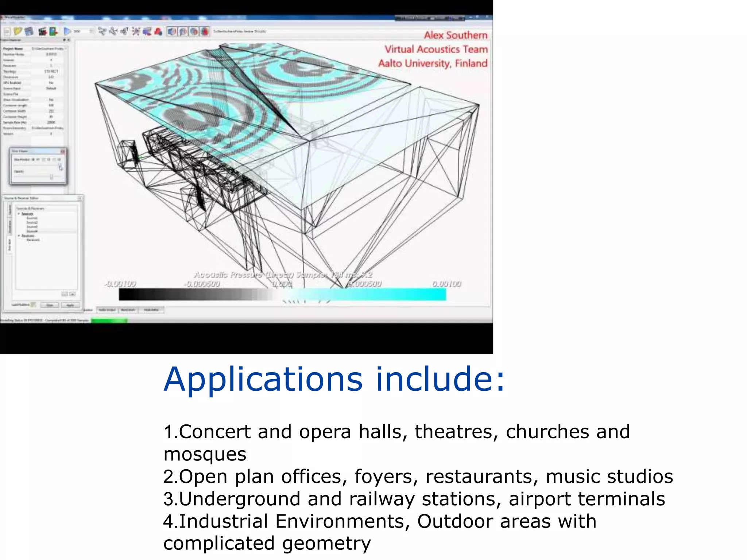747x560 pixels.
Task: Toggle the second view-mode button in the group
Action: [x=183, y=32]
